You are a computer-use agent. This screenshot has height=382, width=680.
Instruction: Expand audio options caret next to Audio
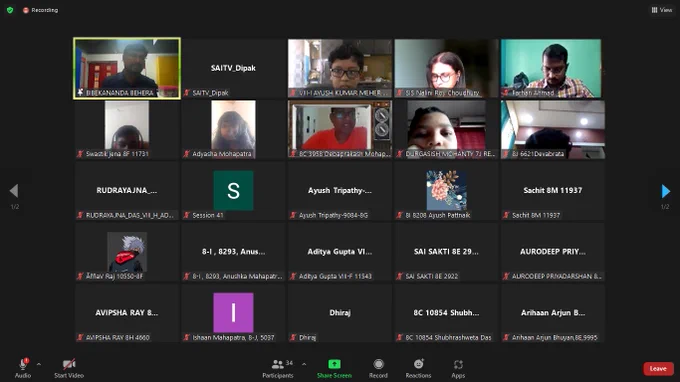pos(39,364)
